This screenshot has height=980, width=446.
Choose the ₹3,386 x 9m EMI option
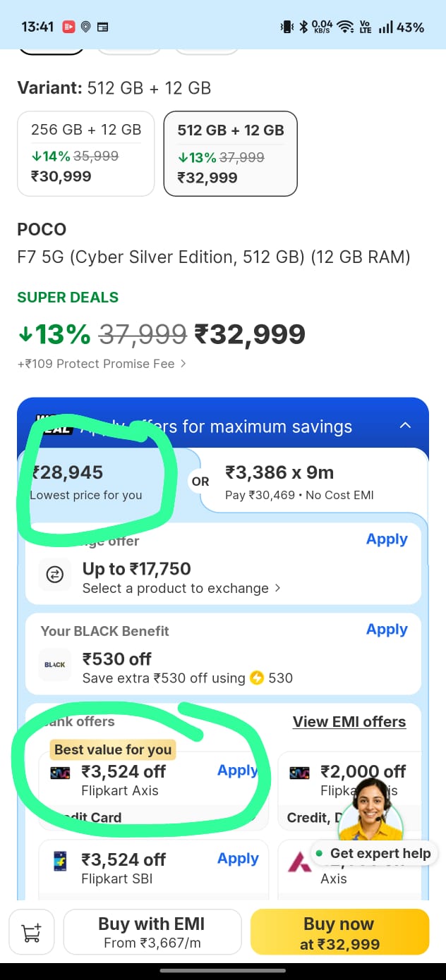(x=311, y=482)
